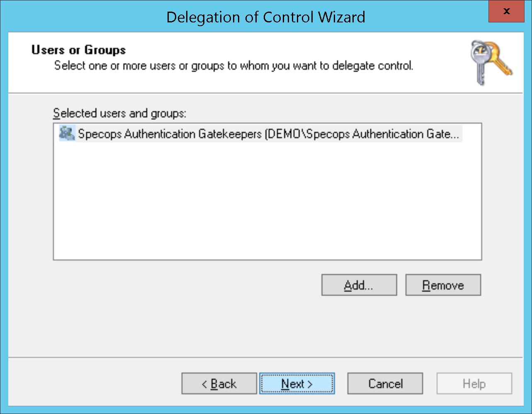Click the Next button
Image resolution: width=532 pixels, height=414 pixels.
click(297, 384)
